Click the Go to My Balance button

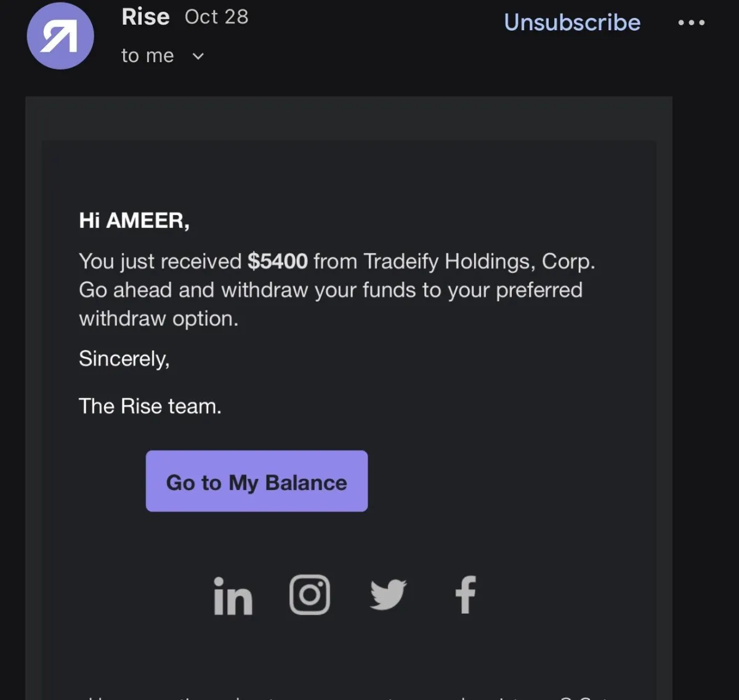[257, 481]
